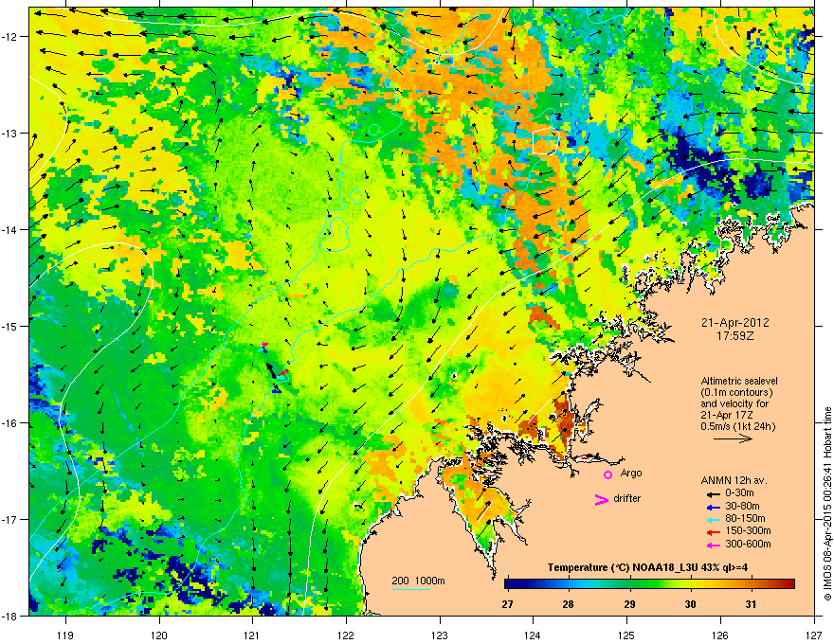The height and width of the screenshot is (644, 834).
Task: Click the '200 1000m' isobath label
Action: coord(418,581)
